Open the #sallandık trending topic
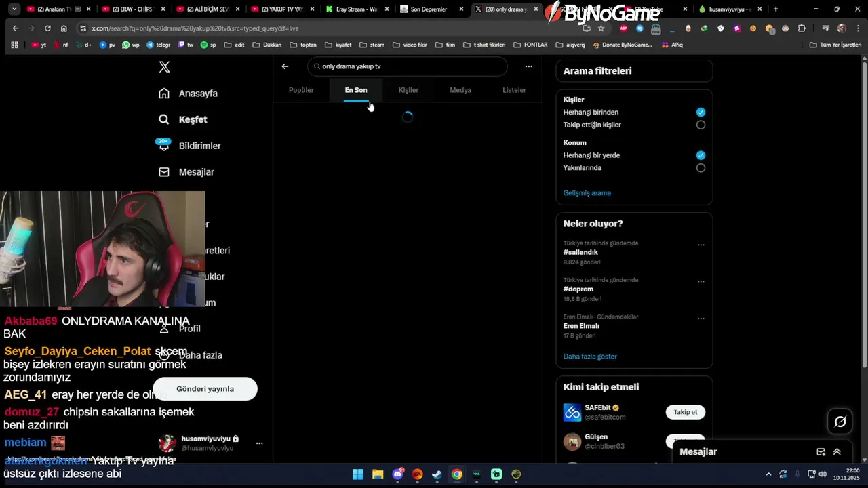 580,252
